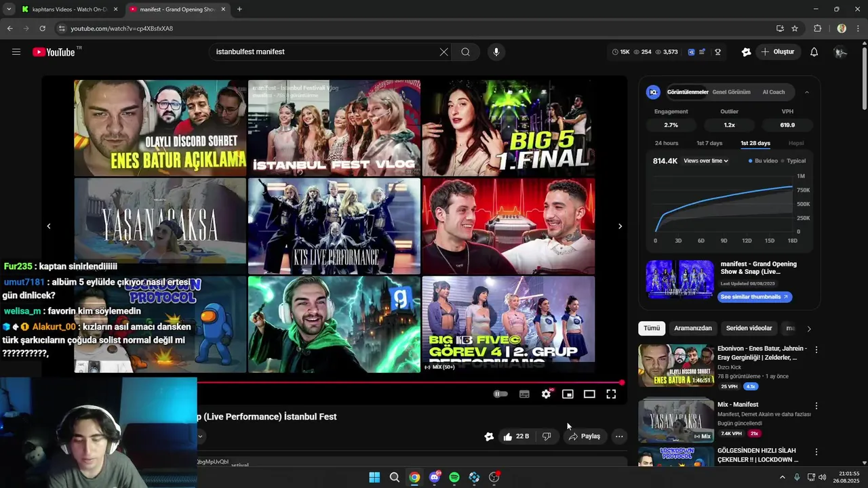Open 'KTS LIVE PERFORMANCE' suggested thumbnail
This screenshot has width=868, height=488.
tap(334, 226)
